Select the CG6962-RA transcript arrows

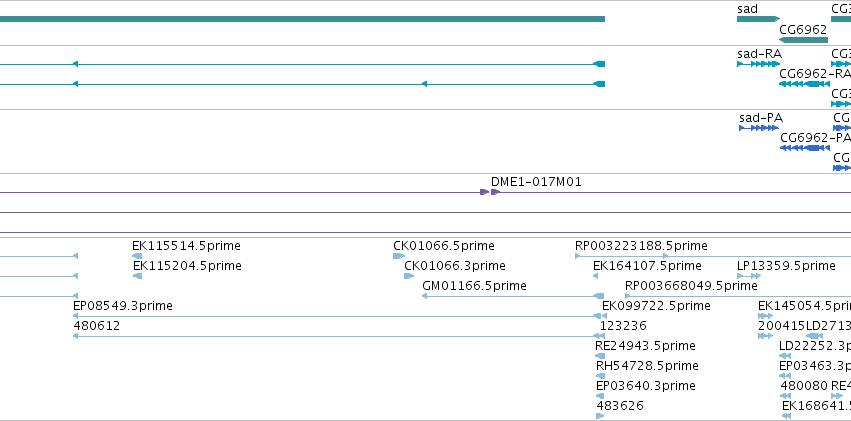pyautogui.click(x=804, y=84)
